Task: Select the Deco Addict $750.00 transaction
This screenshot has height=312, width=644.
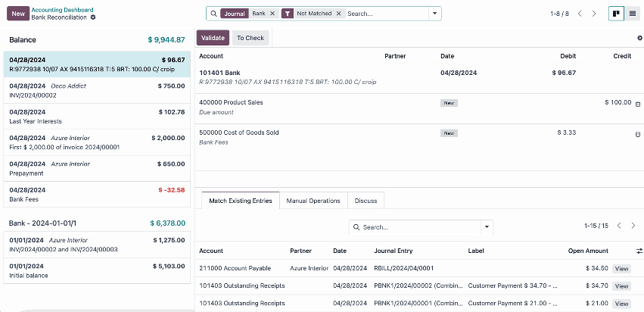Action: pyautogui.click(x=97, y=91)
